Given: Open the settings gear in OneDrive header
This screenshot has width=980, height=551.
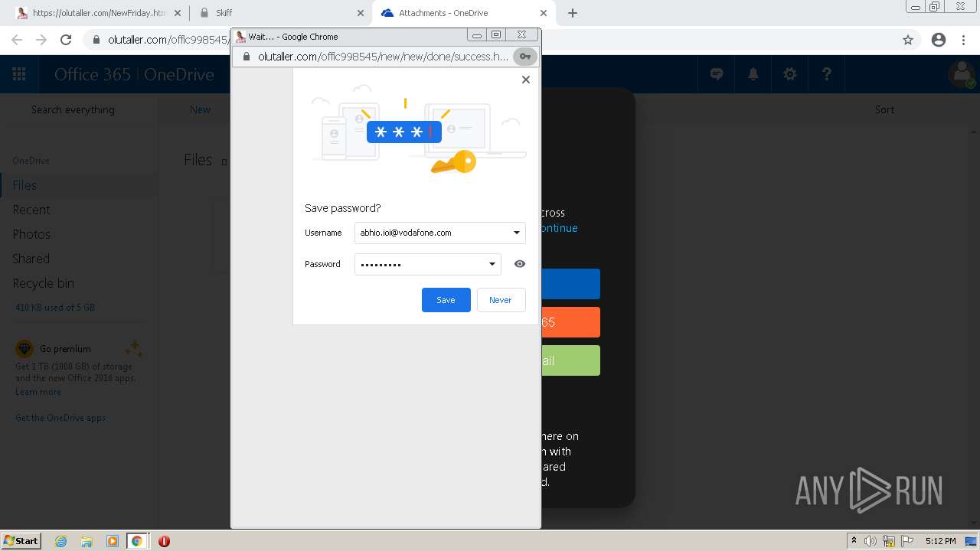Looking at the screenshot, I should [790, 74].
